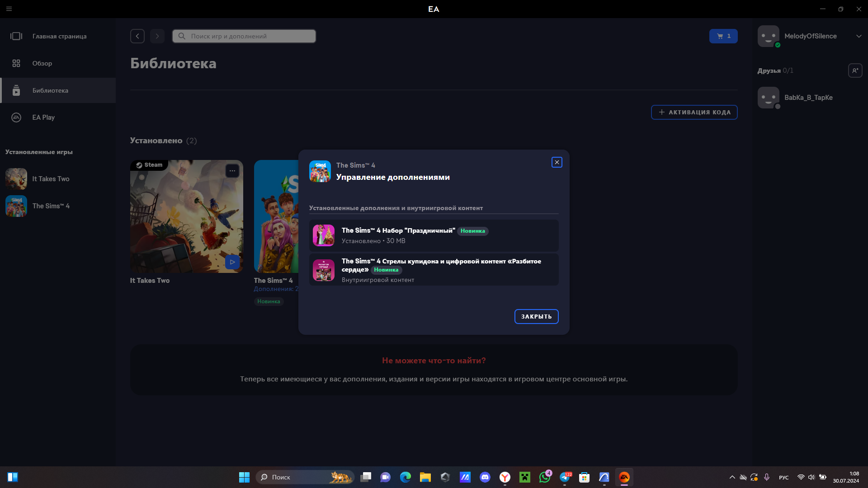Viewport: 868px width, 488px height.
Task: Switch input language РУС
Action: (x=784, y=478)
